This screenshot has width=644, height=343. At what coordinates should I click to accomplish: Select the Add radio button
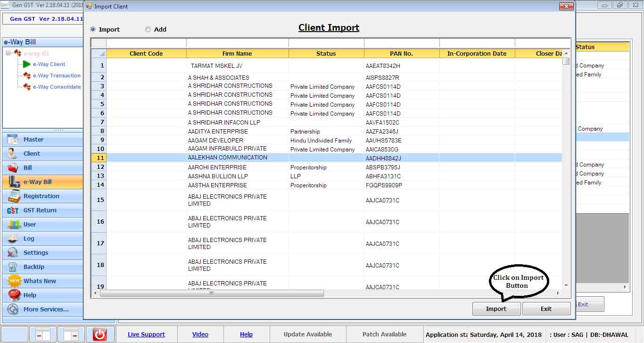click(148, 29)
